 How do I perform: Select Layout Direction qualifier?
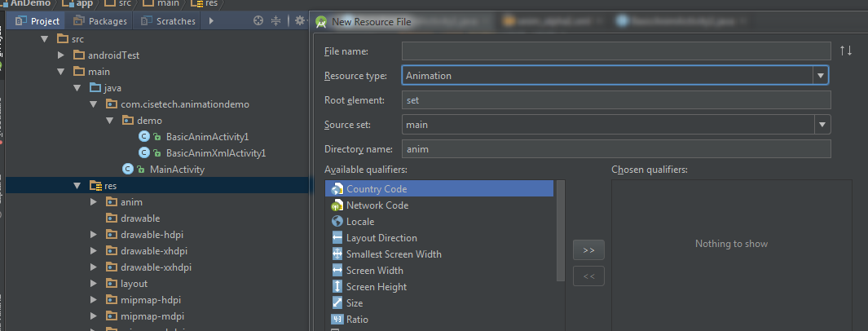(381, 238)
